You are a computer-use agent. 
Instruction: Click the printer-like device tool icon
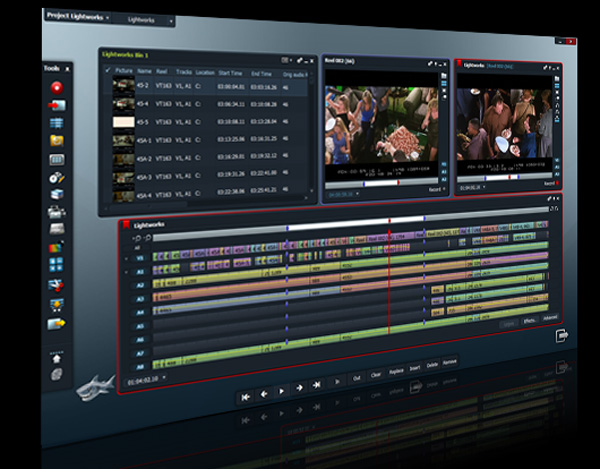(57, 211)
